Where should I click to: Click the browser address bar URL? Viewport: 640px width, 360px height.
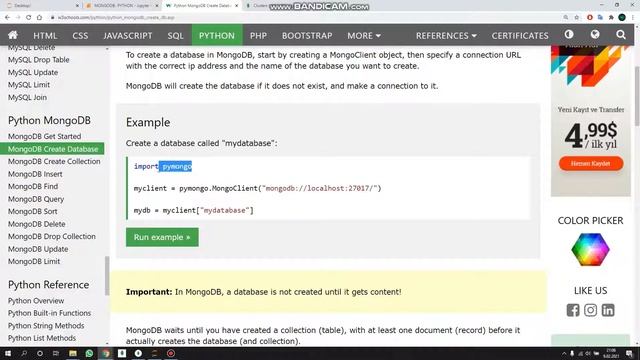(116, 18)
